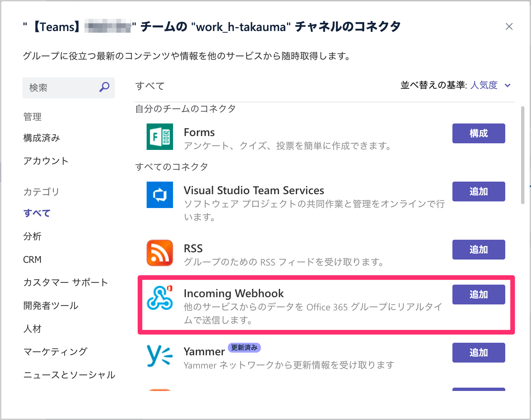Click the RSS connector title

pyautogui.click(x=193, y=248)
